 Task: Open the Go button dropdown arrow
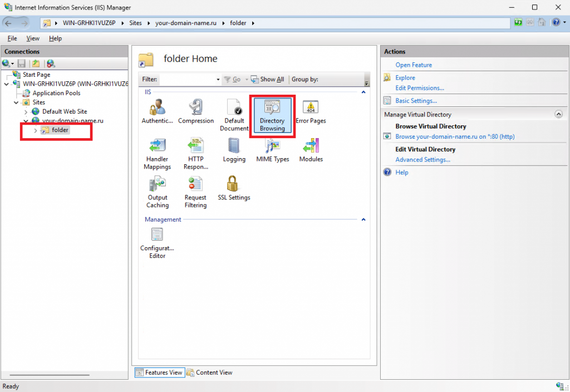coord(247,79)
